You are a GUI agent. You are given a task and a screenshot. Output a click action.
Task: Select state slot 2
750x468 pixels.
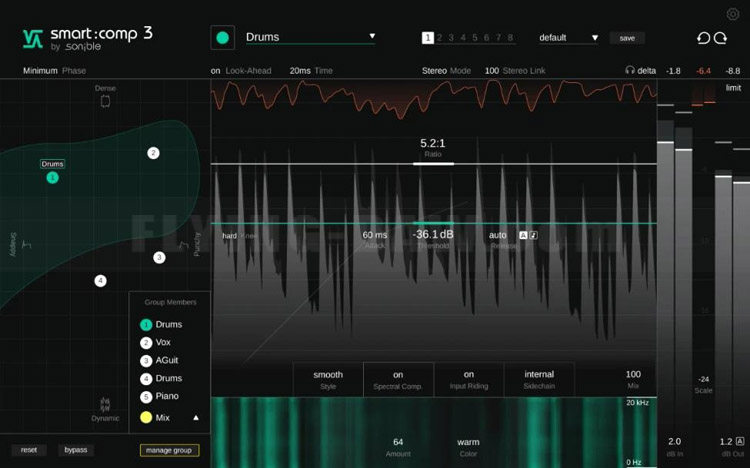440,37
